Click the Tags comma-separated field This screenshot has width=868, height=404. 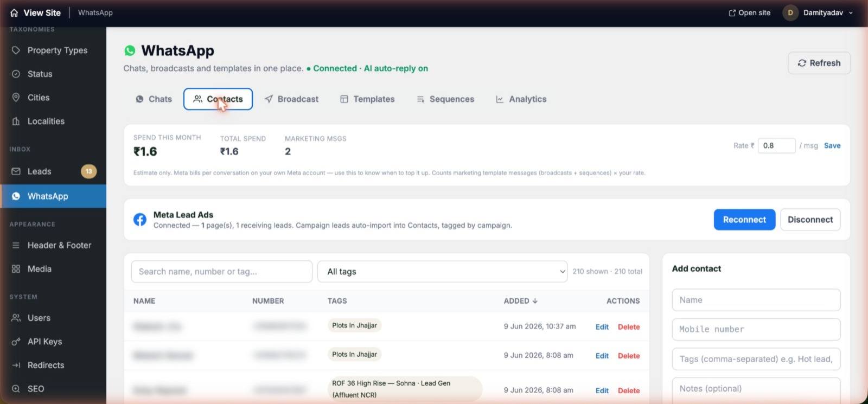(756, 359)
